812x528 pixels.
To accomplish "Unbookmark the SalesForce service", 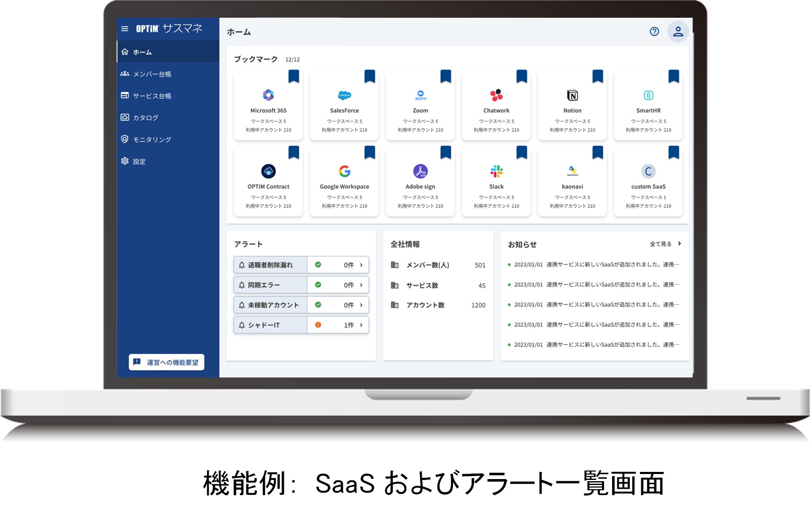I will click(370, 76).
